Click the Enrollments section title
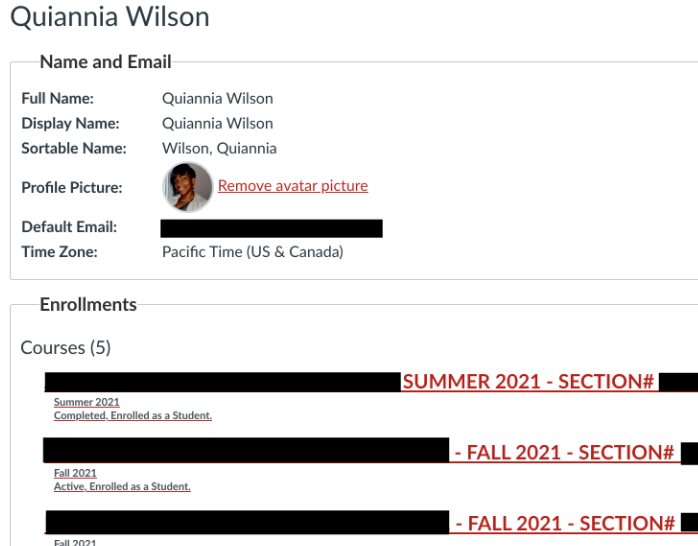 point(88,304)
